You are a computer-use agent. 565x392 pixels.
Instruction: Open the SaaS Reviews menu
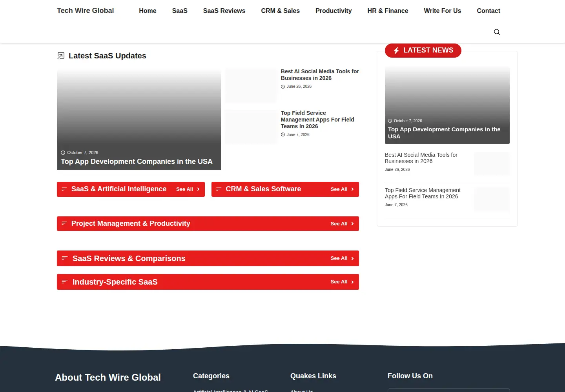coord(224,11)
